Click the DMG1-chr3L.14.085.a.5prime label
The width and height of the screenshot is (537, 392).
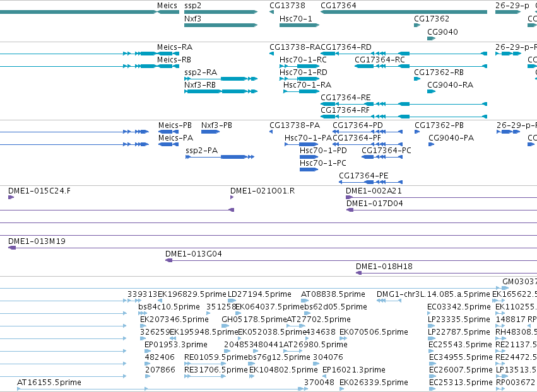coord(434,294)
